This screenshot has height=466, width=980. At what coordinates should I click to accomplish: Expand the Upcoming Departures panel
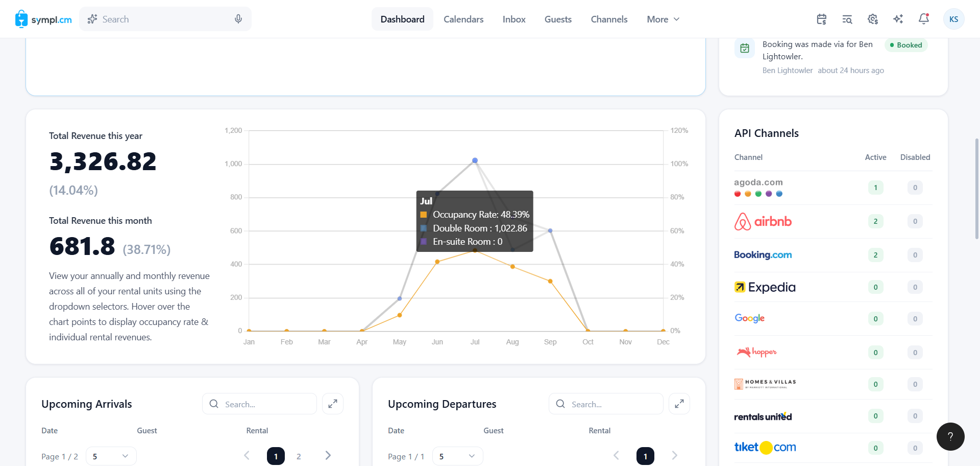[679, 404]
